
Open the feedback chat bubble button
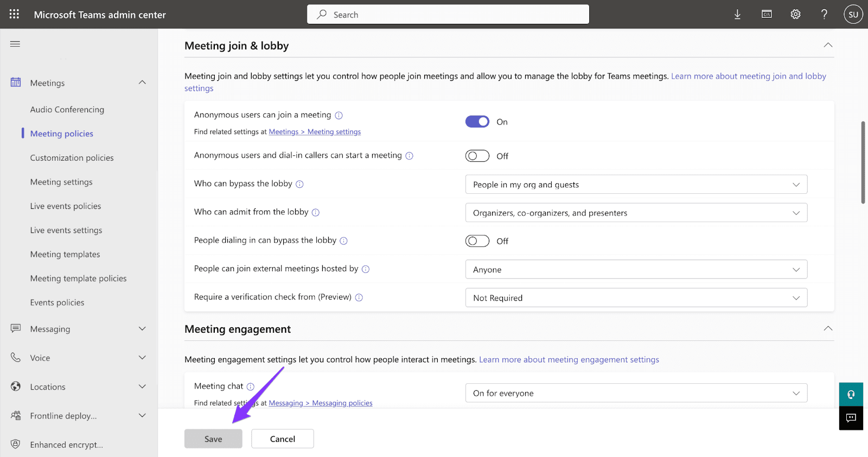[851, 418]
